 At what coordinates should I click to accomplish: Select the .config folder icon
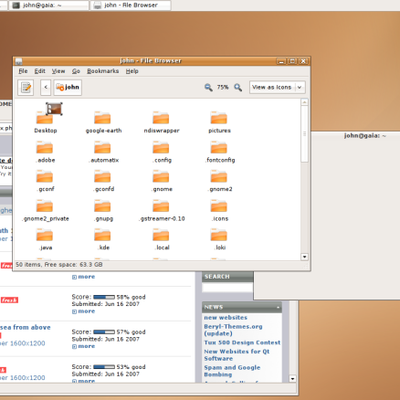tap(161, 147)
